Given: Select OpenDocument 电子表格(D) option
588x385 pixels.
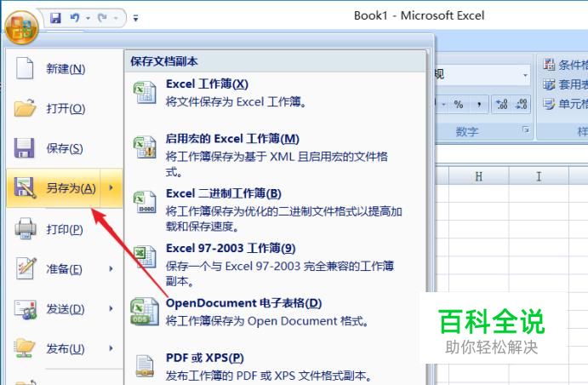Looking at the screenshot, I should click(276, 312).
